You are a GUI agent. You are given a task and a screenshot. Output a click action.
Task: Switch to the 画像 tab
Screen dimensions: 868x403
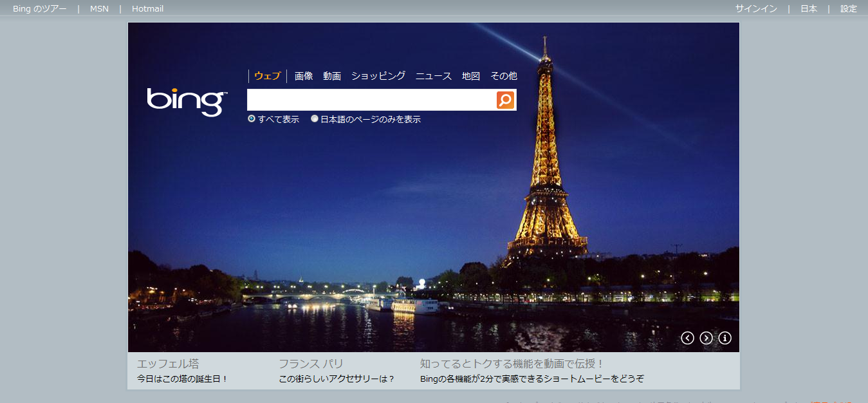304,76
